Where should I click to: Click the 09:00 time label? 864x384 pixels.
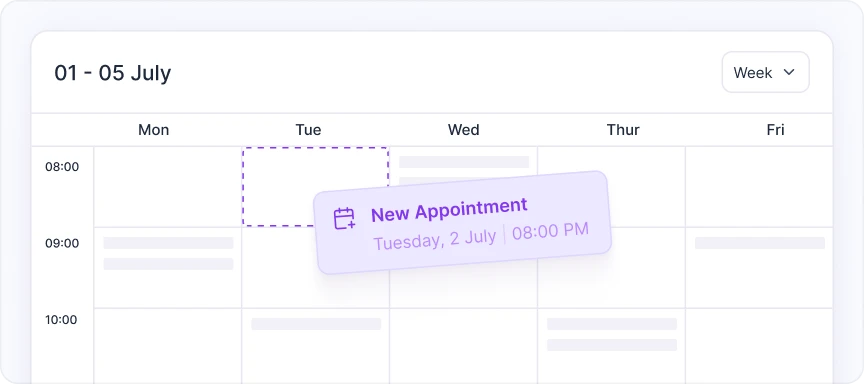pyautogui.click(x=62, y=243)
